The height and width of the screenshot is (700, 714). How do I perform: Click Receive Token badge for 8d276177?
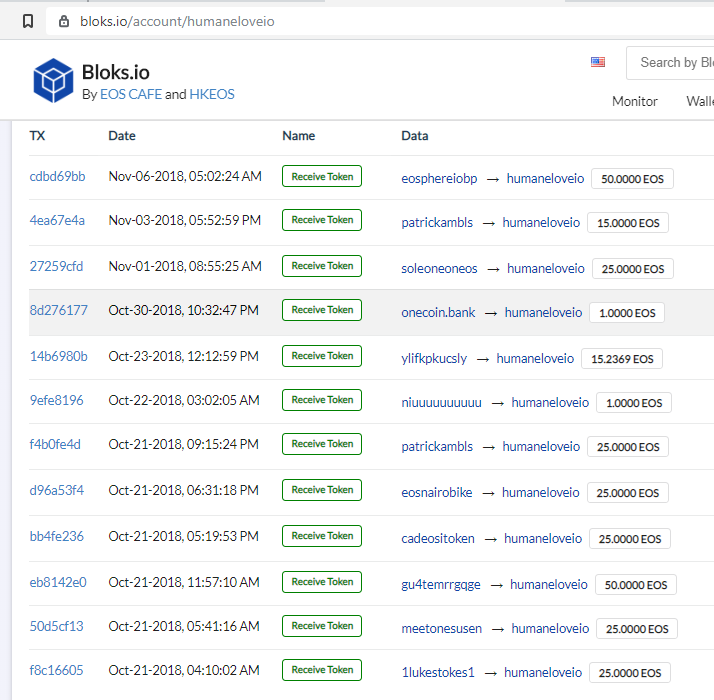322,310
